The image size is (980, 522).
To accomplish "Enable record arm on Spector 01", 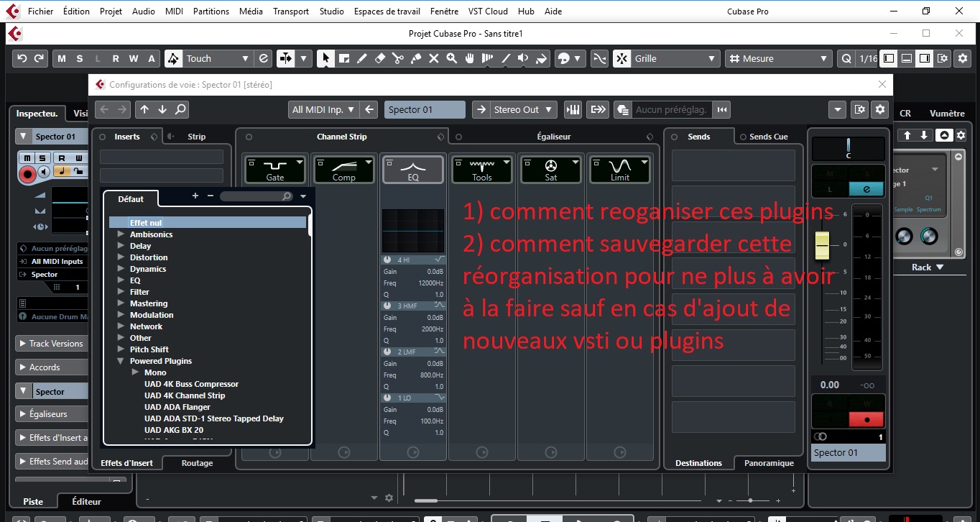I will 27,173.
